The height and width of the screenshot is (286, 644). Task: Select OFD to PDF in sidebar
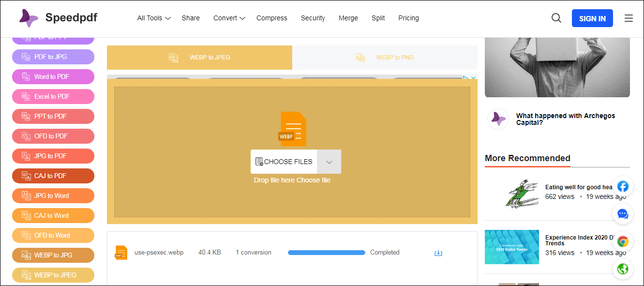(53, 136)
